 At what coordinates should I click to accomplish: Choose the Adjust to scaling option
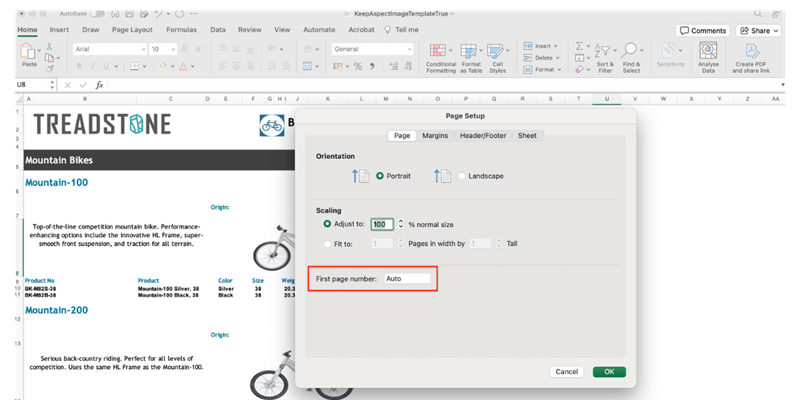[327, 224]
